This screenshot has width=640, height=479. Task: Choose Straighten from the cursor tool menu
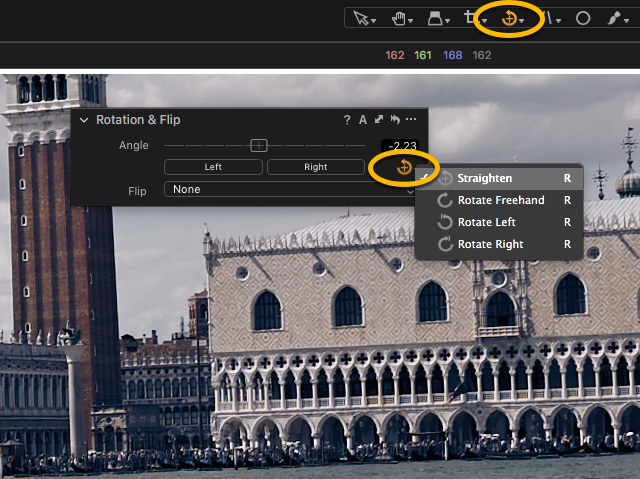tap(485, 178)
